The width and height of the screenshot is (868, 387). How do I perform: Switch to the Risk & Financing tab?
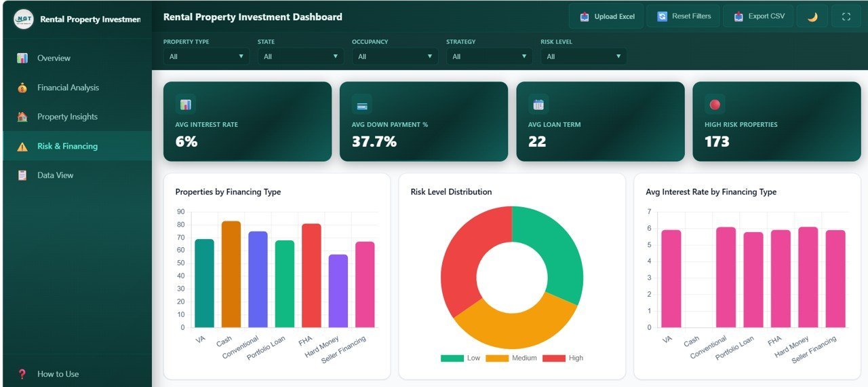[67, 146]
